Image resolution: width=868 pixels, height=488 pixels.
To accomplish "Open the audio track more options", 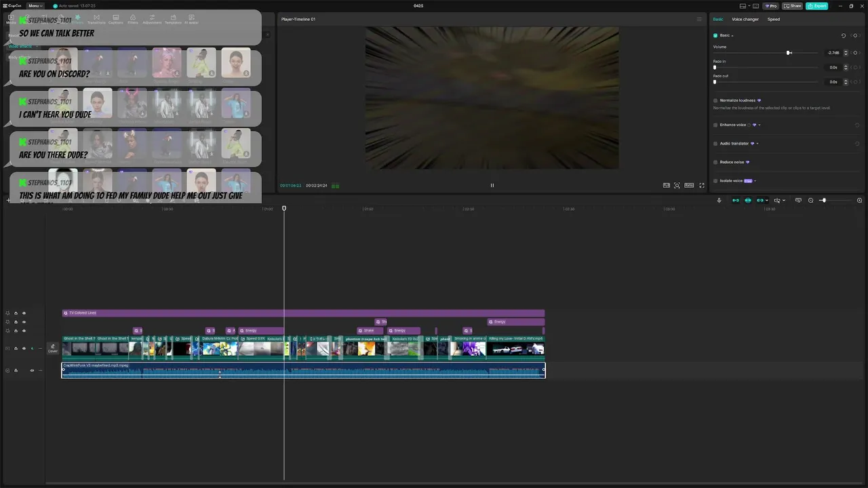I will 39,370.
